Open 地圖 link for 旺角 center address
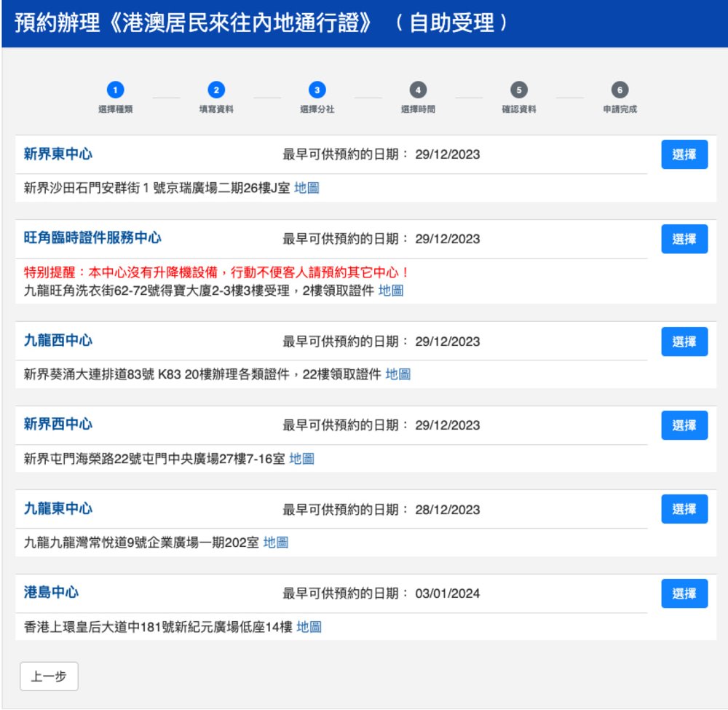This screenshot has height=710, width=728. point(391,291)
